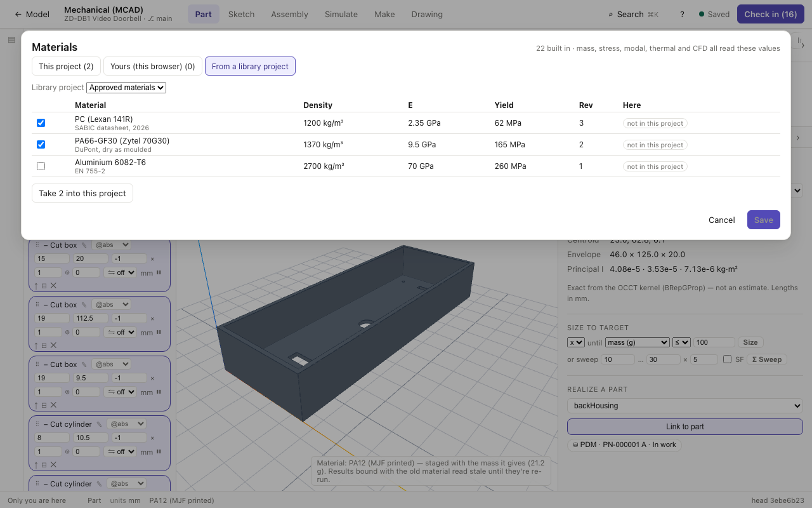
Task: Open the '≤' comparison dropdown
Action: 681,342
